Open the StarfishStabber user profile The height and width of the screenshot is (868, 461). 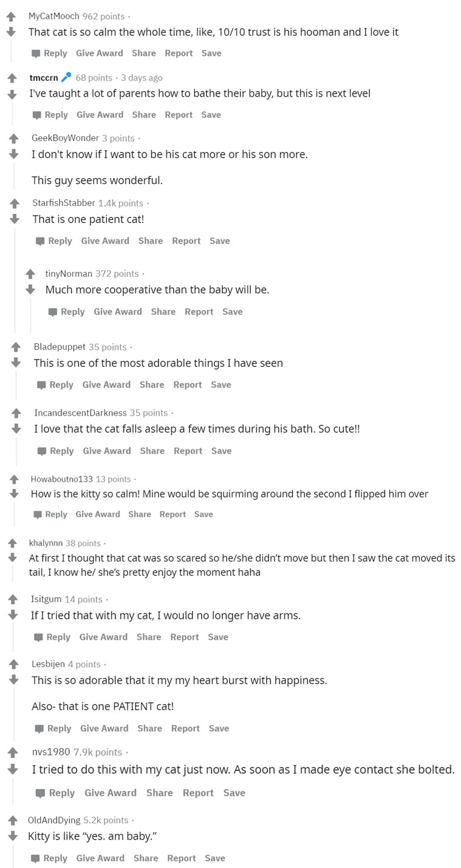pyautogui.click(x=64, y=203)
